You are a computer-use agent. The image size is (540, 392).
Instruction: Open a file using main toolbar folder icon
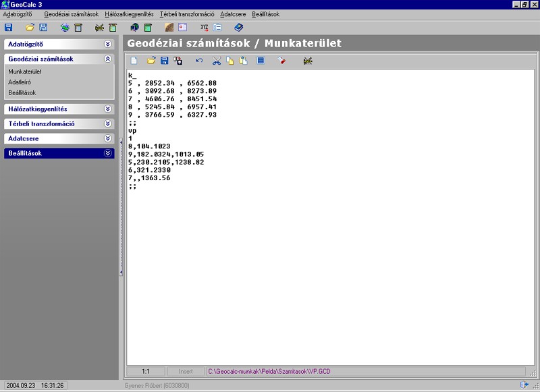point(30,27)
